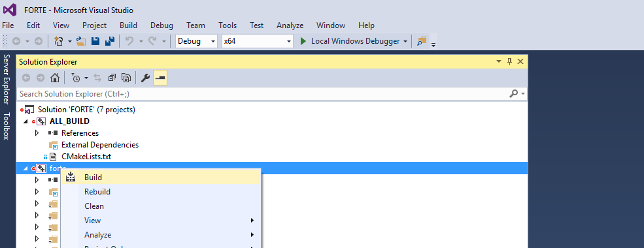Click the Undo arrow icon
This screenshot has width=644, height=248.
click(x=129, y=41)
